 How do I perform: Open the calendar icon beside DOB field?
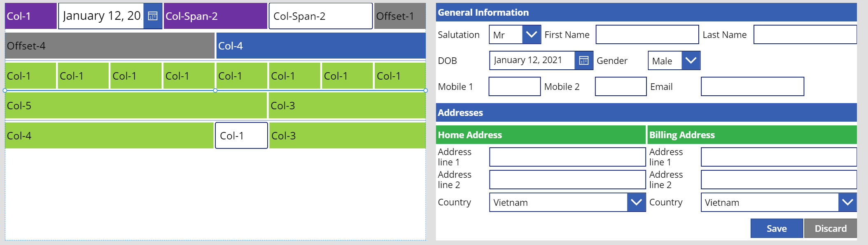click(x=583, y=61)
